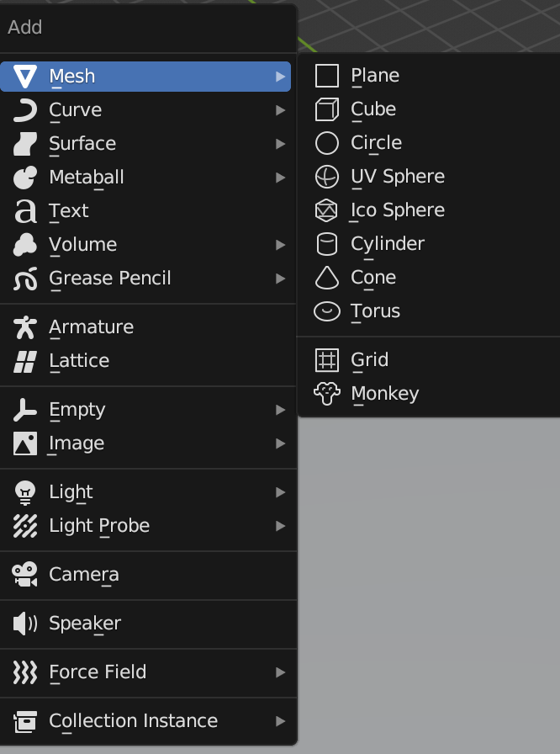The image size is (560, 754).
Task: Click the Torus mesh icon
Action: pyautogui.click(x=326, y=311)
